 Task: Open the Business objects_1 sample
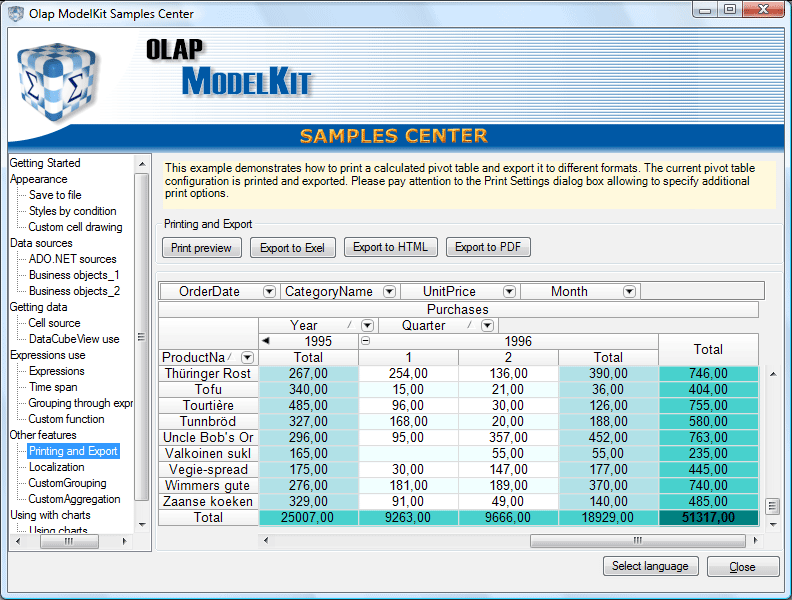click(74, 275)
